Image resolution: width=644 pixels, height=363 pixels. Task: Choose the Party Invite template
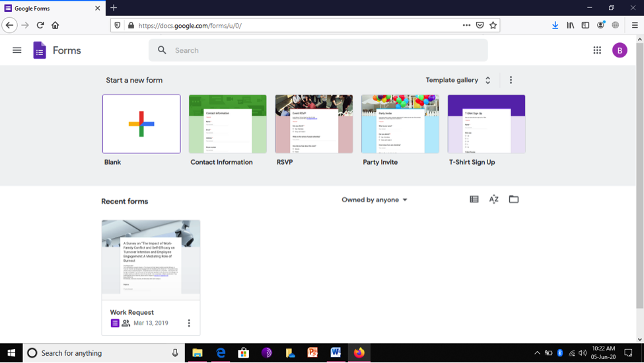(400, 124)
